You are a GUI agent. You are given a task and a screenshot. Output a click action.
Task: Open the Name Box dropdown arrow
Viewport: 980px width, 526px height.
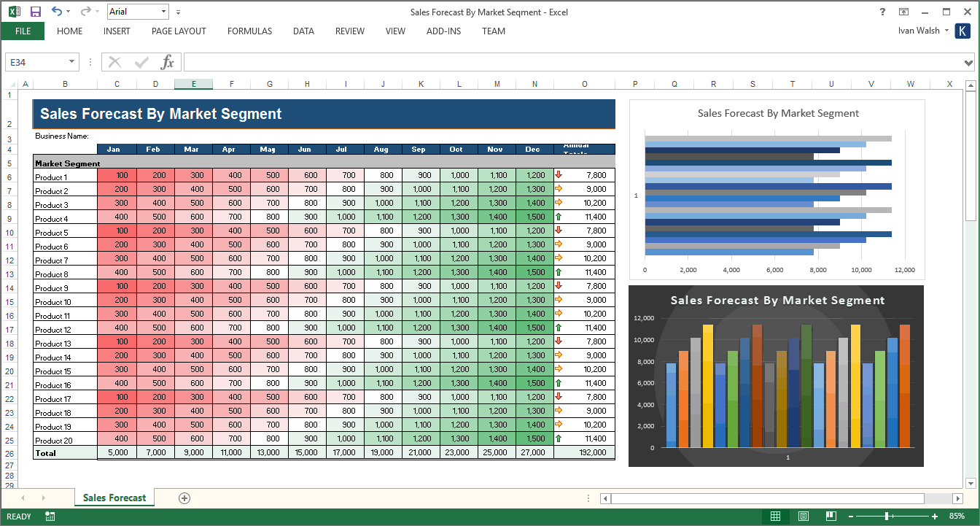[x=69, y=62]
